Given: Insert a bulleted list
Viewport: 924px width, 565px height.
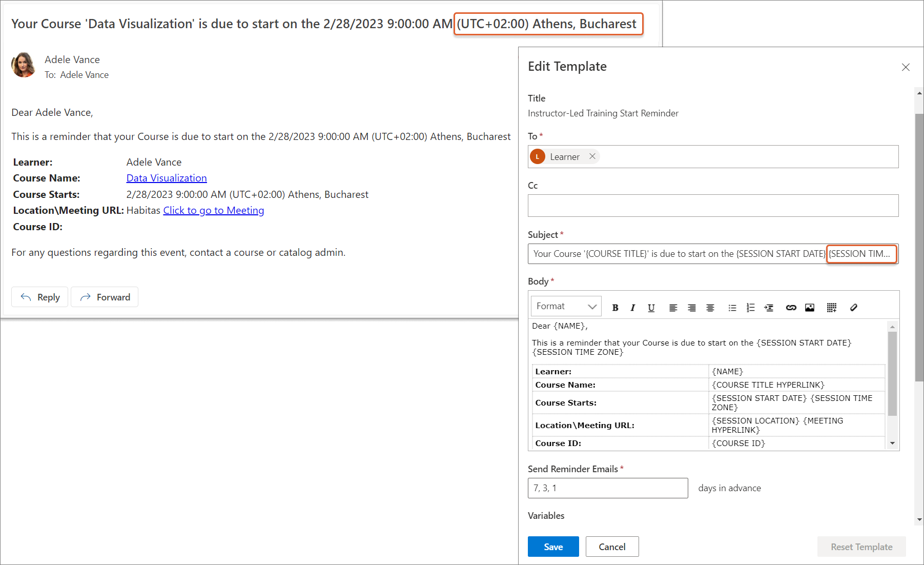Looking at the screenshot, I should 732,308.
